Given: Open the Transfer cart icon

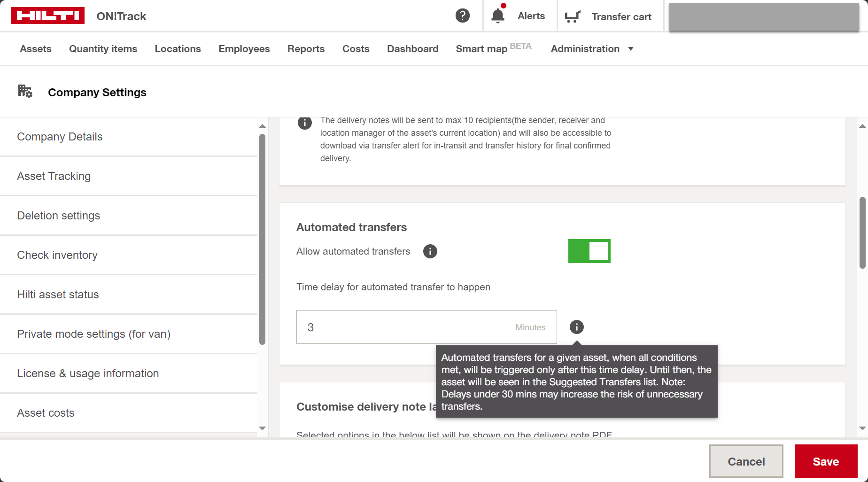Looking at the screenshot, I should tap(572, 16).
